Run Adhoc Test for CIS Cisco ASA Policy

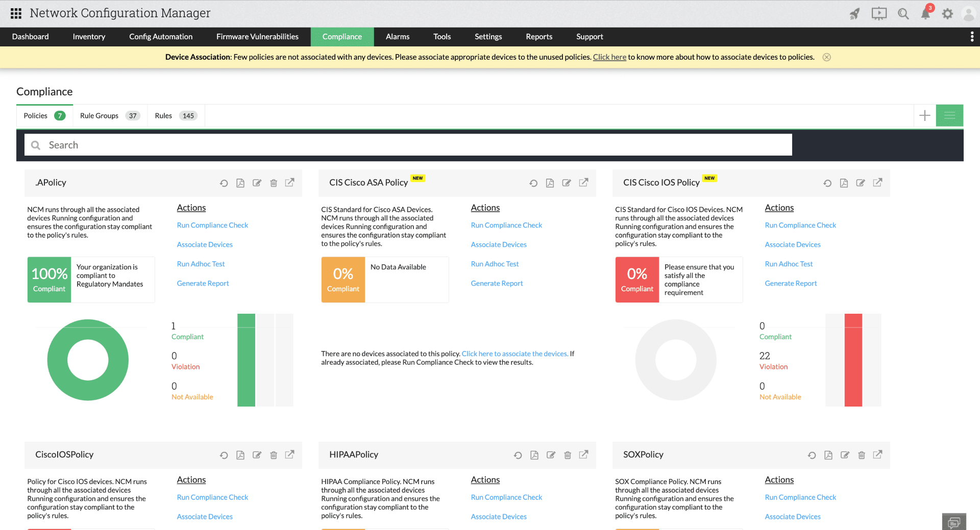(495, 264)
